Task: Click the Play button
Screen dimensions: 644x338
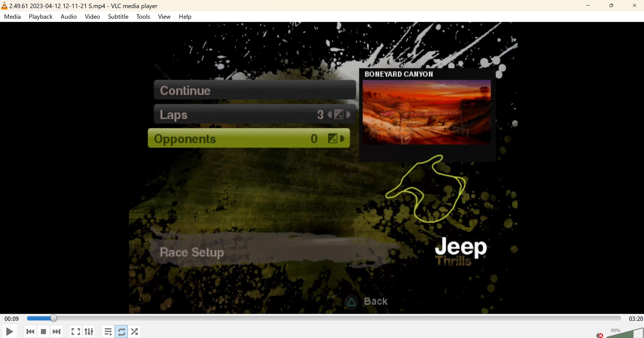Action: coord(9,331)
